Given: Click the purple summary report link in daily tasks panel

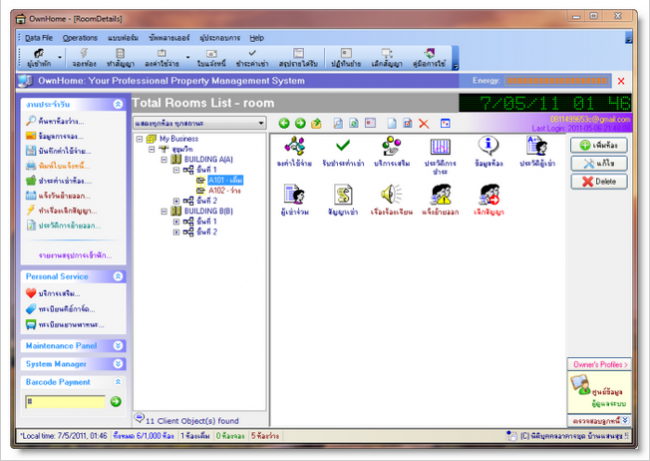Looking at the screenshot, I should coord(75,255).
